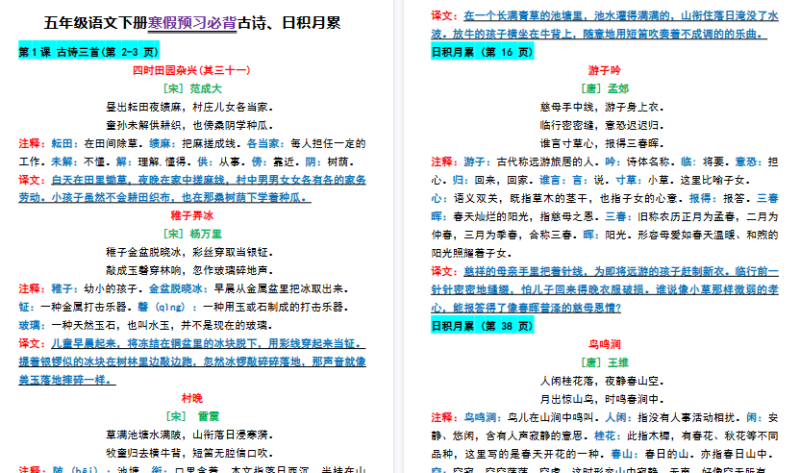Click the verse 临行密密缝,意恐迟迟归
The width and height of the screenshot is (800, 473).
click(x=602, y=126)
